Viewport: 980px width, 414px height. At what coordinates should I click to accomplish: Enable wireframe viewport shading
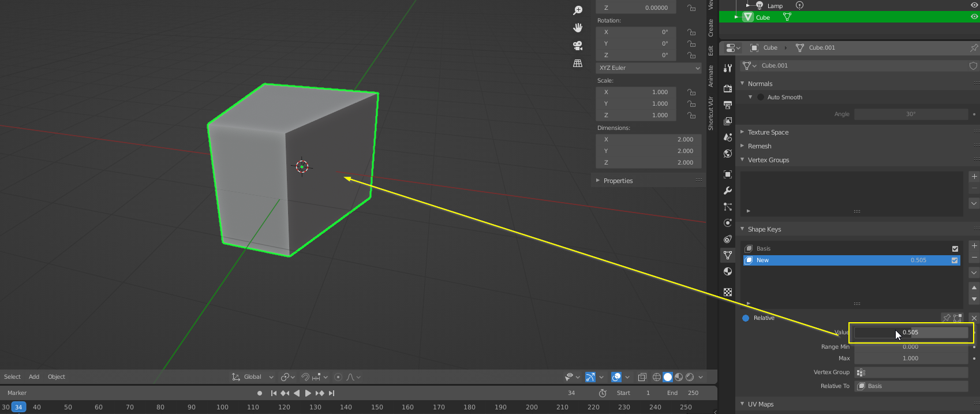click(657, 377)
